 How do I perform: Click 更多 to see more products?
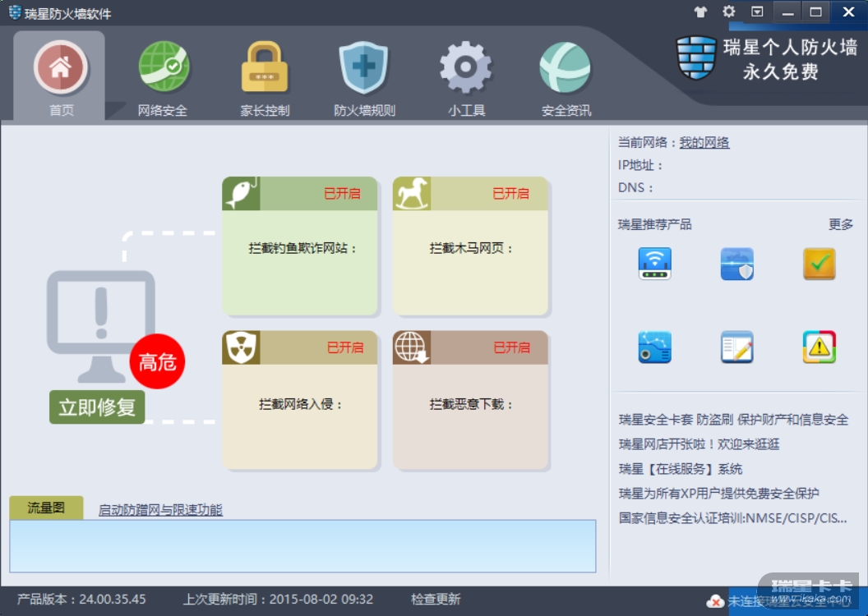pos(840,224)
